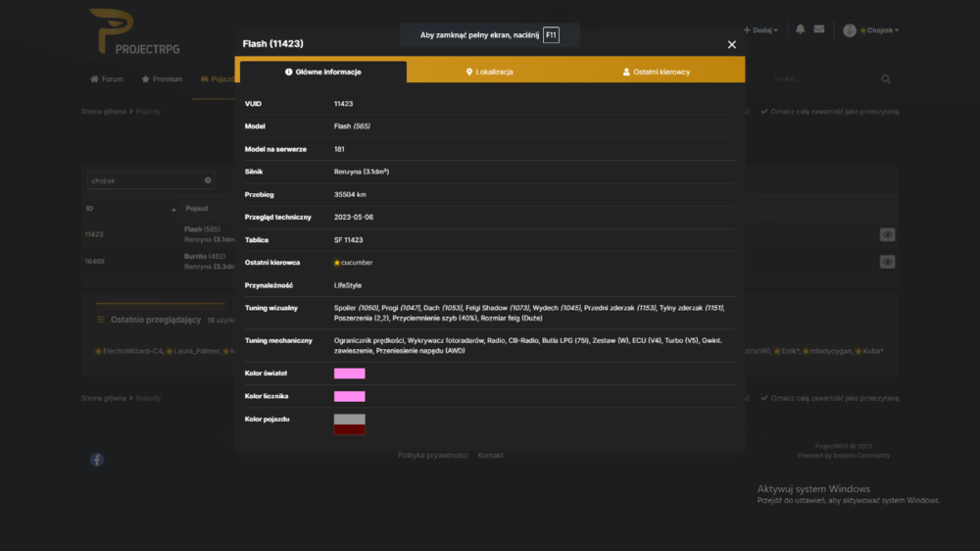
Task: Click top Strona główna breadcrumb
Action: coord(103,112)
